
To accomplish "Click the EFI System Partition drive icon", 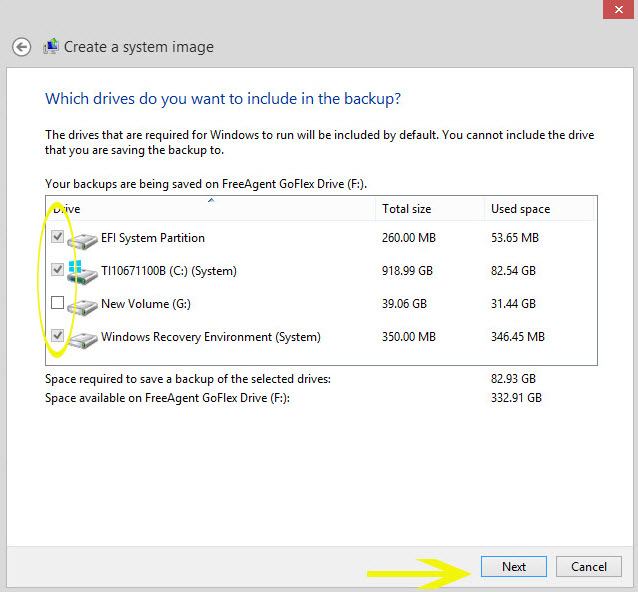I will pos(82,239).
